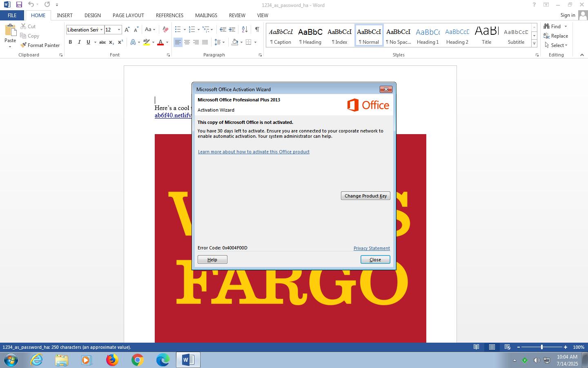
Task: Open Read Mode view from status bar
Action: point(476,347)
